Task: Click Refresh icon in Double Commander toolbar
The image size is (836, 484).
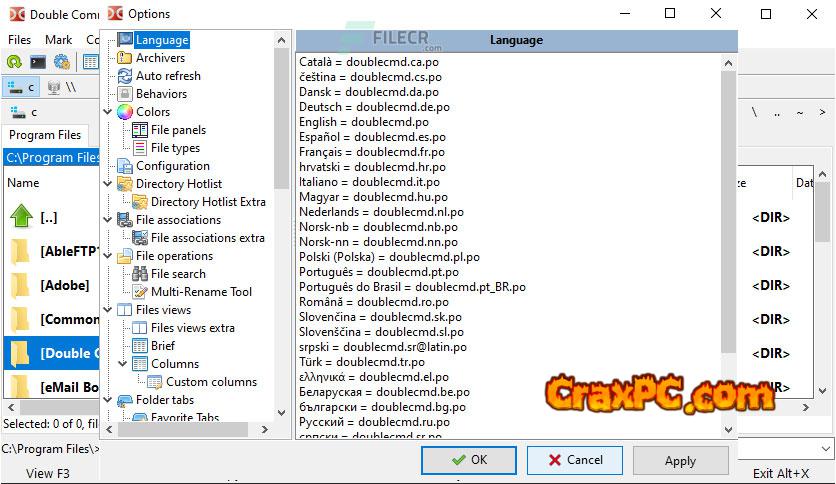Action: pos(14,62)
